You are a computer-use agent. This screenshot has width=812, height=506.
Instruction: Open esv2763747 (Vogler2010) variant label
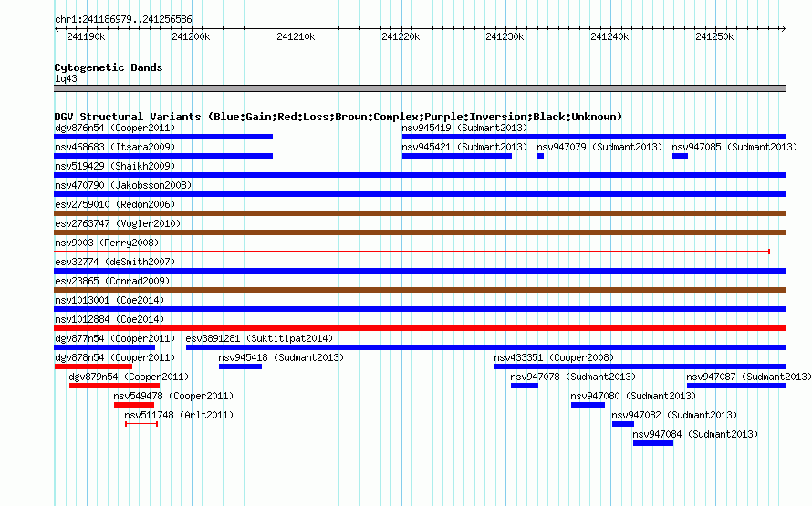pos(118,223)
